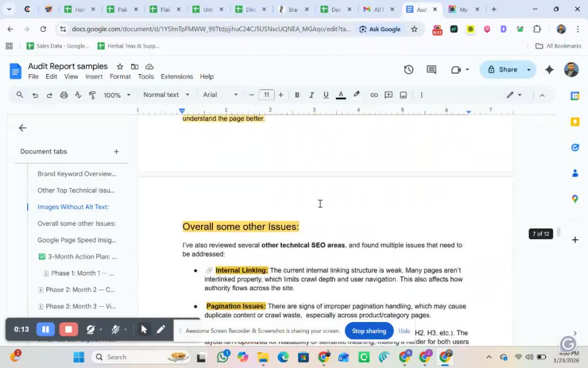
Task: Undo last action
Action: tap(35, 95)
